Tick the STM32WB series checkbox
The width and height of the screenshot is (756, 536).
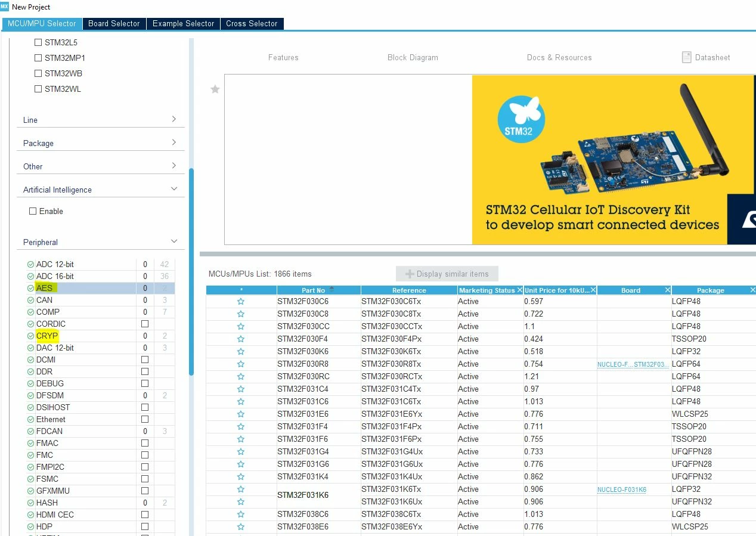(38, 73)
